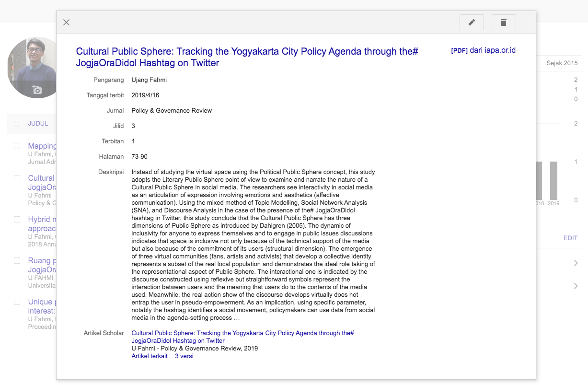The image size is (588, 385).
Task: Tick checkbox for Mapping article row
Action: [17, 146]
